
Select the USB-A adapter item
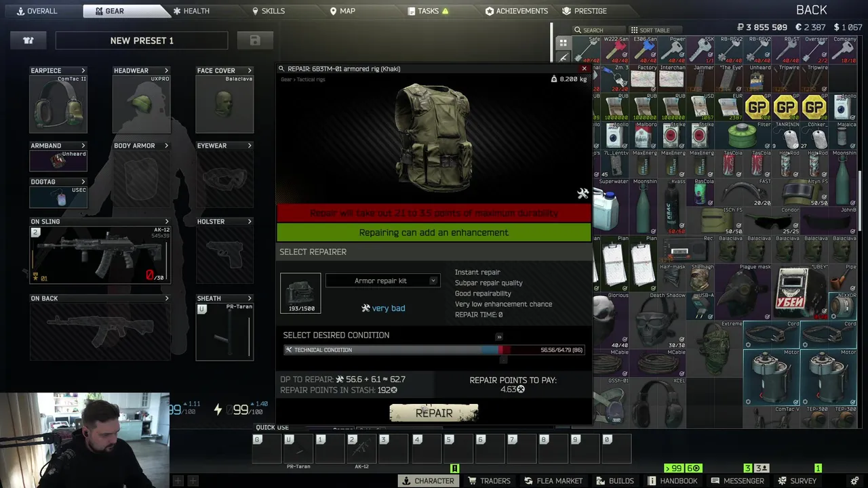point(701,306)
